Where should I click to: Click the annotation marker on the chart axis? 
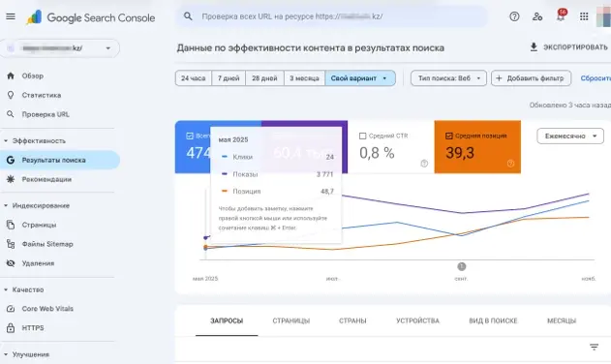pos(461,266)
